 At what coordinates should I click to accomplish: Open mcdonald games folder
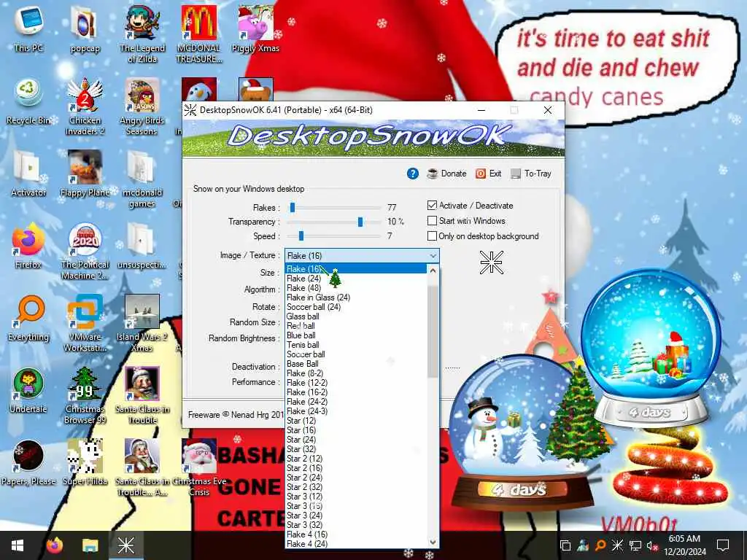point(142,178)
